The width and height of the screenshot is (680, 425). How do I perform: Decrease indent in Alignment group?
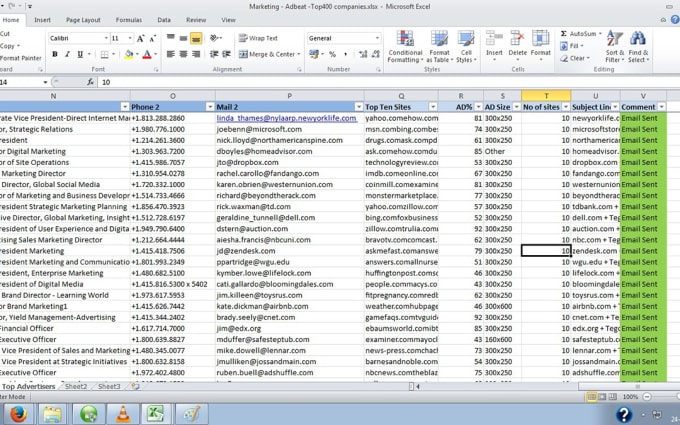214,54
